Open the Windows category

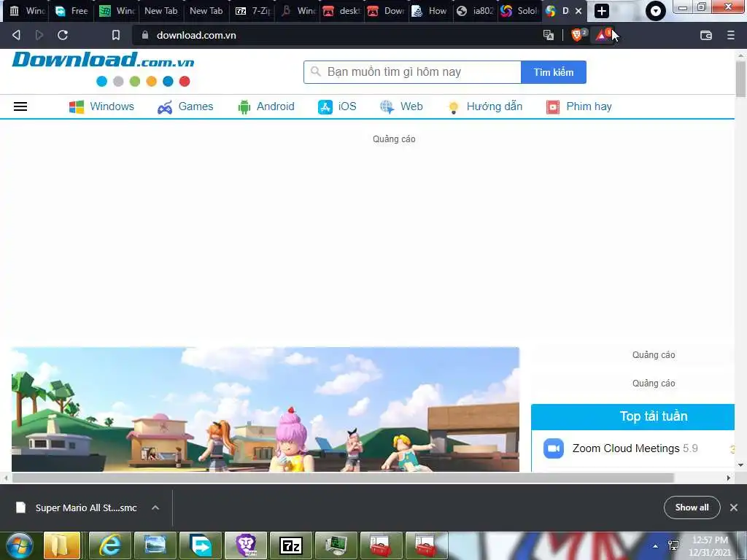tap(102, 106)
